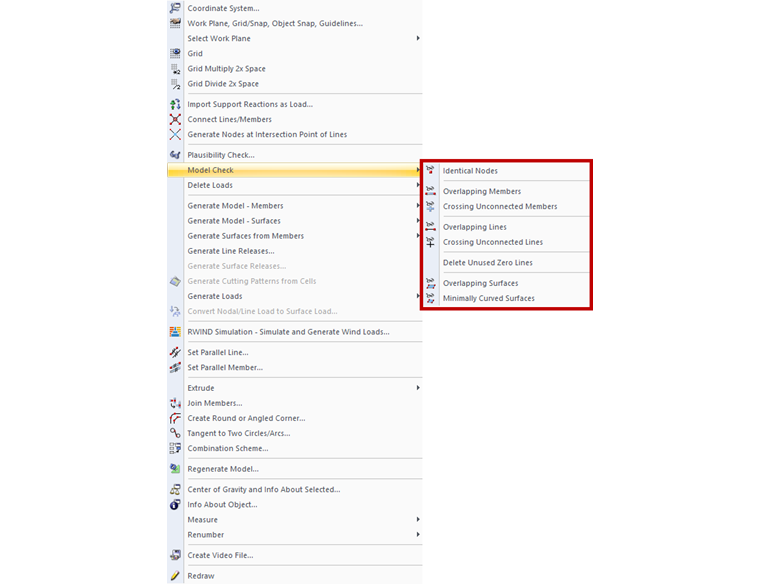The height and width of the screenshot is (584, 760).
Task: Click the Plausibility Check icon
Action: [175, 155]
